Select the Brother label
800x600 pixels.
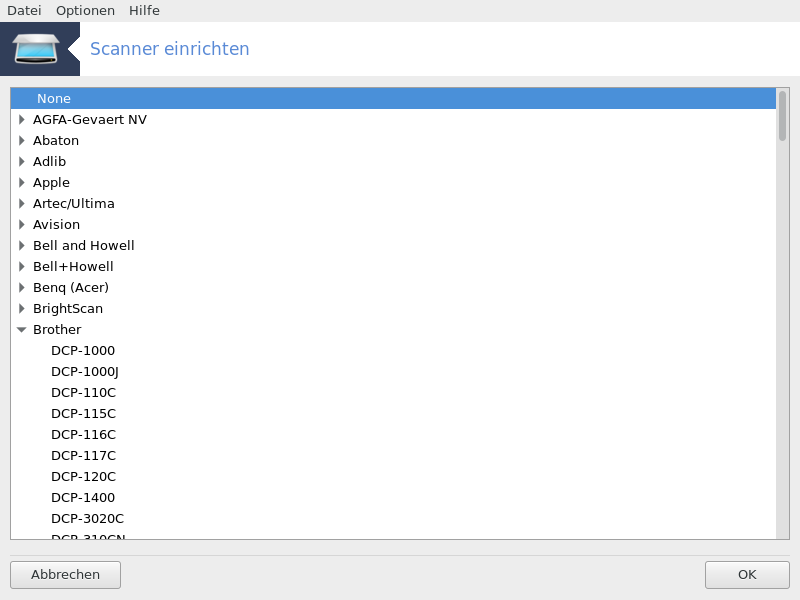pos(57,330)
